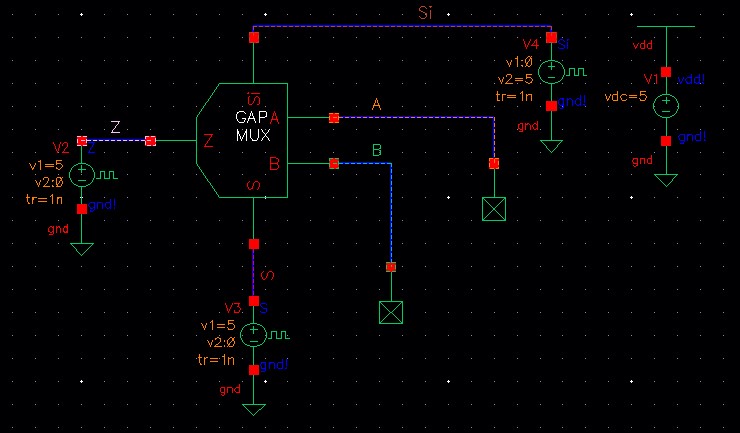The image size is (740, 433).
Task: Select the V3 pulse voltage source symbol
Action: 253,335
